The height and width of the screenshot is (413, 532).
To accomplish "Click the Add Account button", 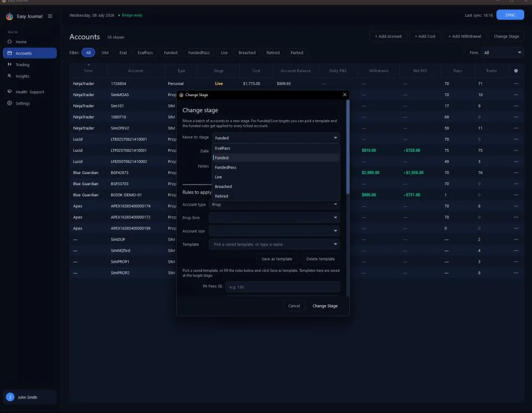I will click(388, 36).
